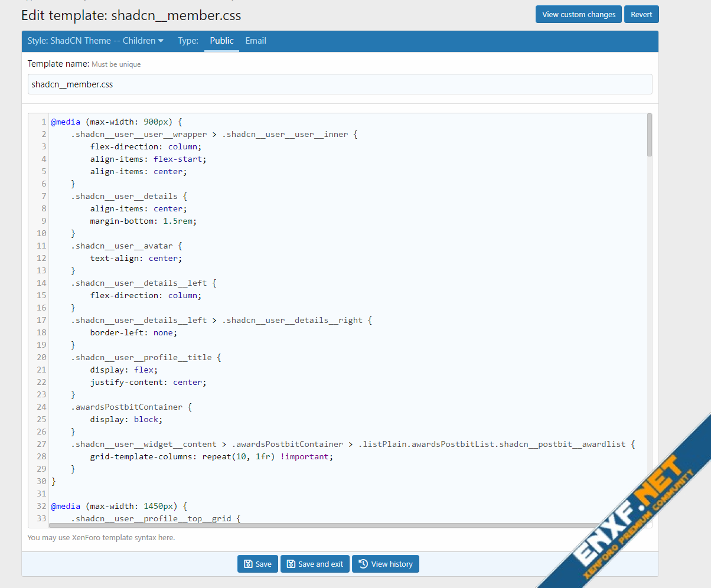The height and width of the screenshot is (588, 711).
Task: Click the disk icon on Save and exit
Action: [291, 564]
